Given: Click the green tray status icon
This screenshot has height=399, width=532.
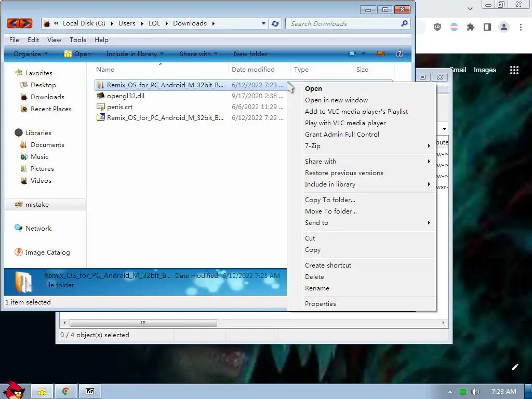Looking at the screenshot, I should click(x=462, y=392).
